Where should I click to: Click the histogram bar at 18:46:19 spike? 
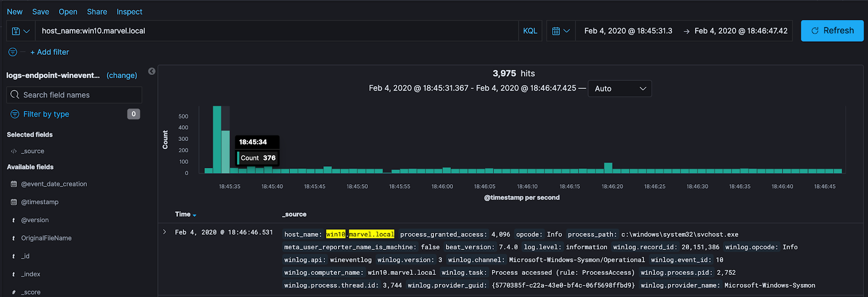click(608, 168)
